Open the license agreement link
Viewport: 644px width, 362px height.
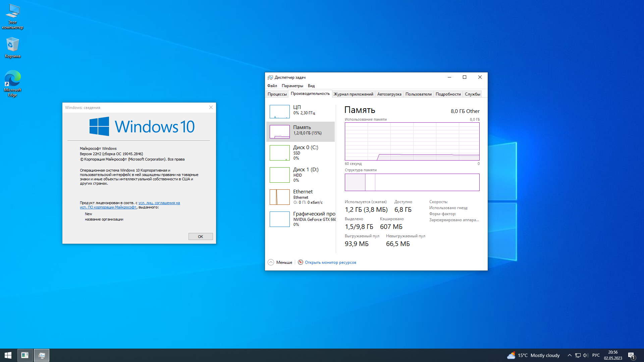[x=159, y=203]
